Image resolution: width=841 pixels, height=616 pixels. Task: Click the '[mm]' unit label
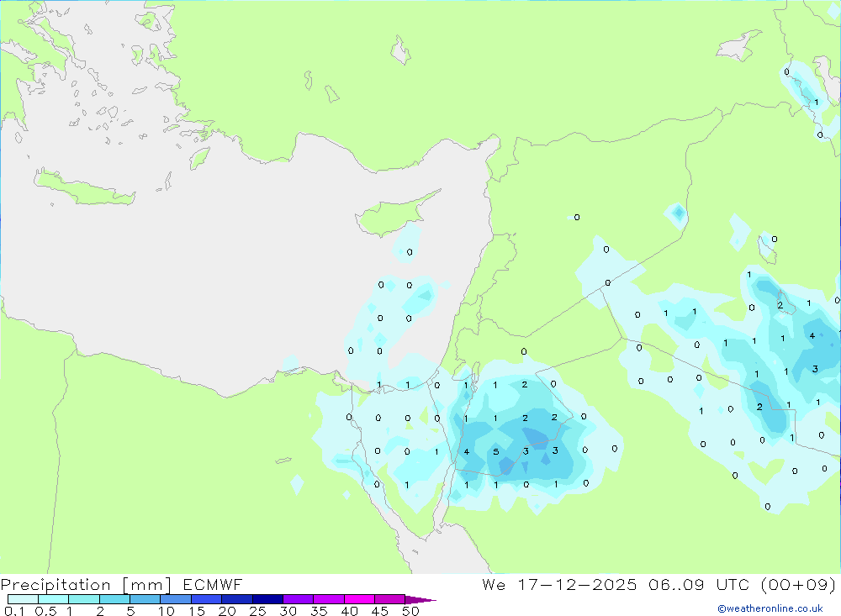(146, 585)
